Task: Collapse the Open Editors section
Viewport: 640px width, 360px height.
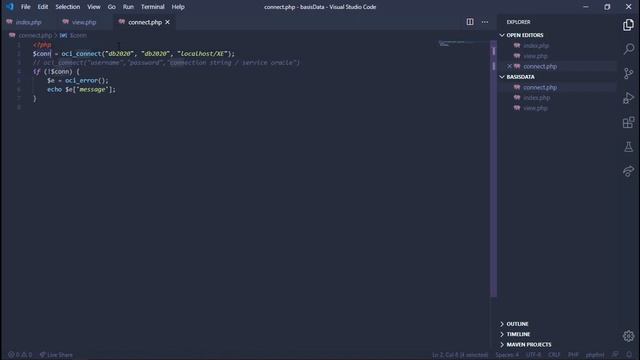Action: click(x=502, y=35)
